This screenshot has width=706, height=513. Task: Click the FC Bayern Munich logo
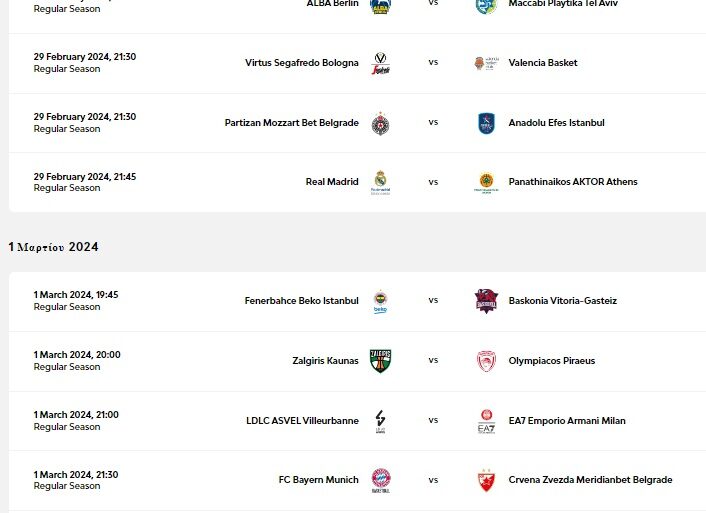380,480
